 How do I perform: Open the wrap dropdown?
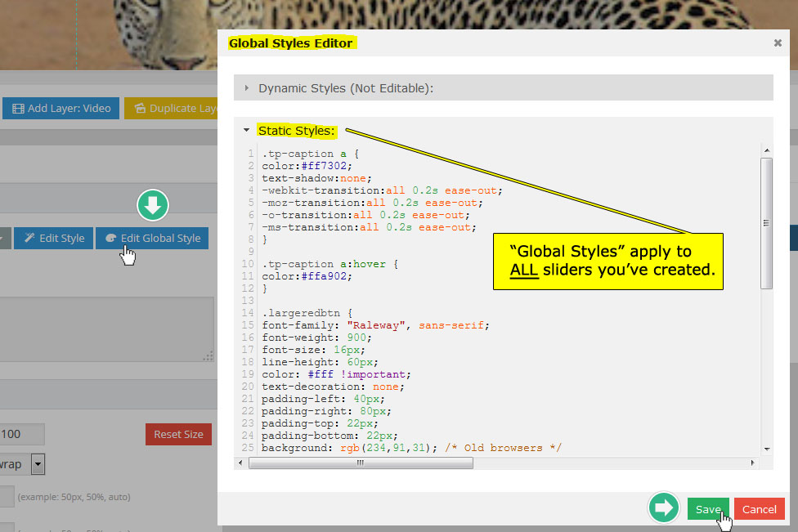click(37, 465)
